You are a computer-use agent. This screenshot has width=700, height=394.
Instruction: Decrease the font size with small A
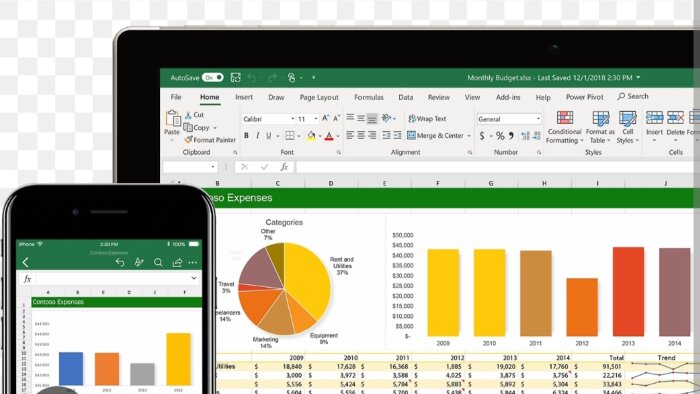[337, 118]
